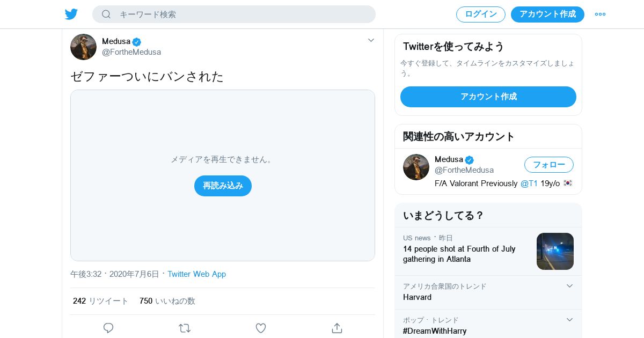
Task: Click the ログイン button in the header
Action: (480, 14)
